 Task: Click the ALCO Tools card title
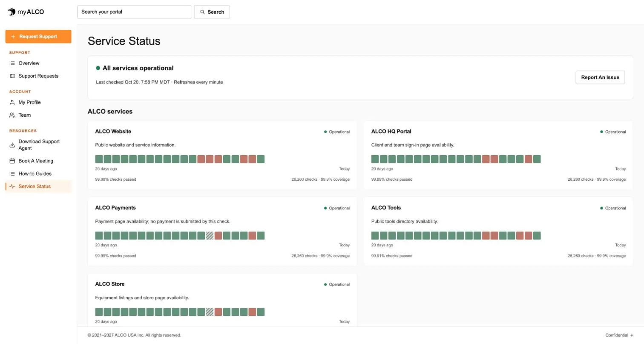pos(386,208)
